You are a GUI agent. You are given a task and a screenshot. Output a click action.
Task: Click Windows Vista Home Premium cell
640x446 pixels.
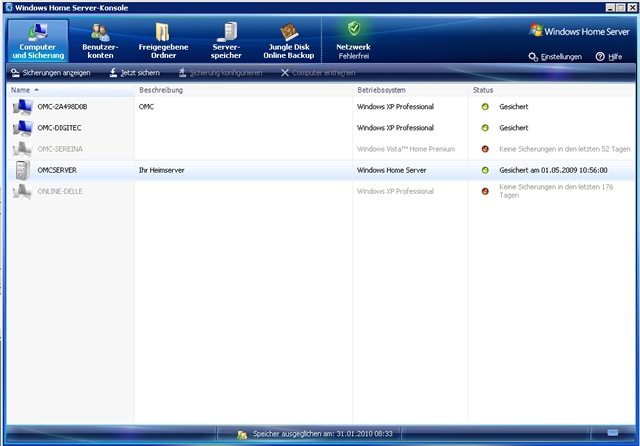point(406,149)
